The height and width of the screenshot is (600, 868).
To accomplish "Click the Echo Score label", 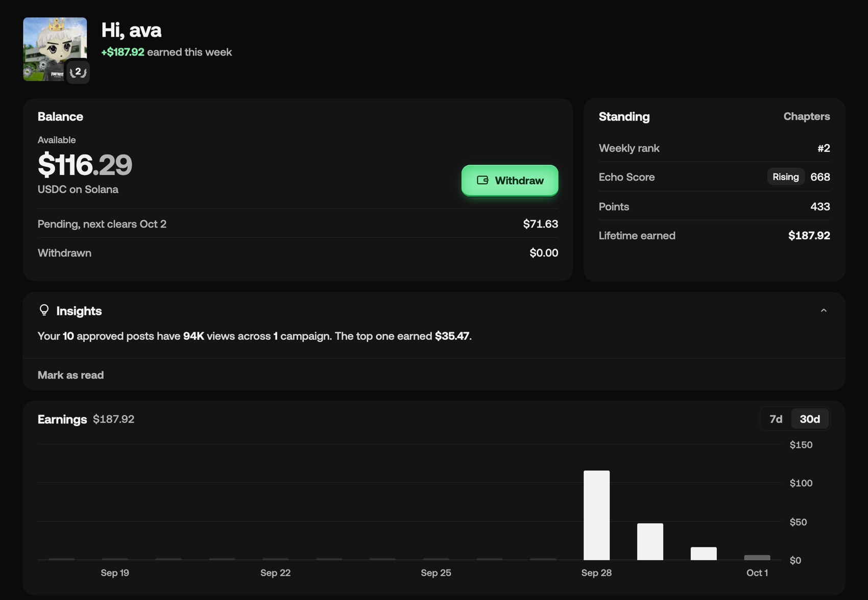I will click(626, 177).
